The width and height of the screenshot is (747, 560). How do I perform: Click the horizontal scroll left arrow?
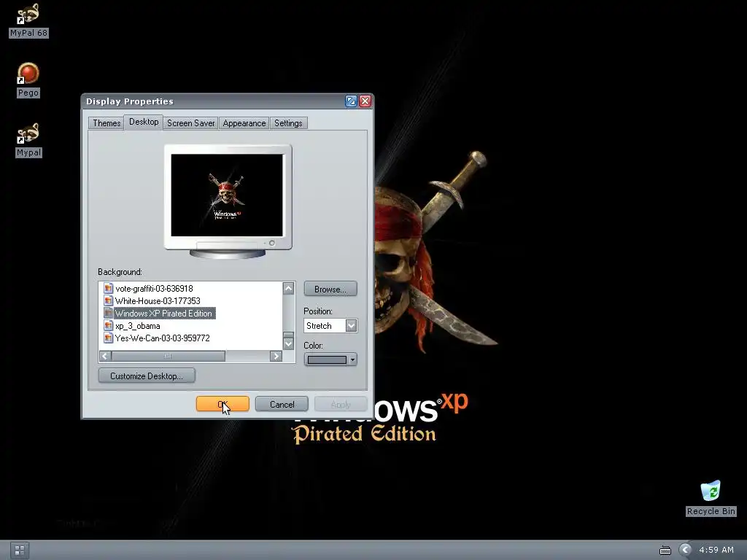105,356
